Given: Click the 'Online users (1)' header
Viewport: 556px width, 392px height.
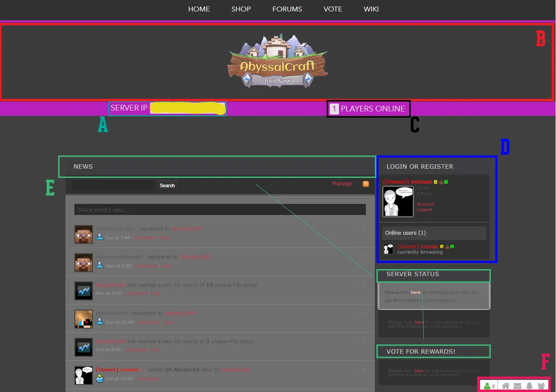Looking at the screenshot, I should coord(434,233).
